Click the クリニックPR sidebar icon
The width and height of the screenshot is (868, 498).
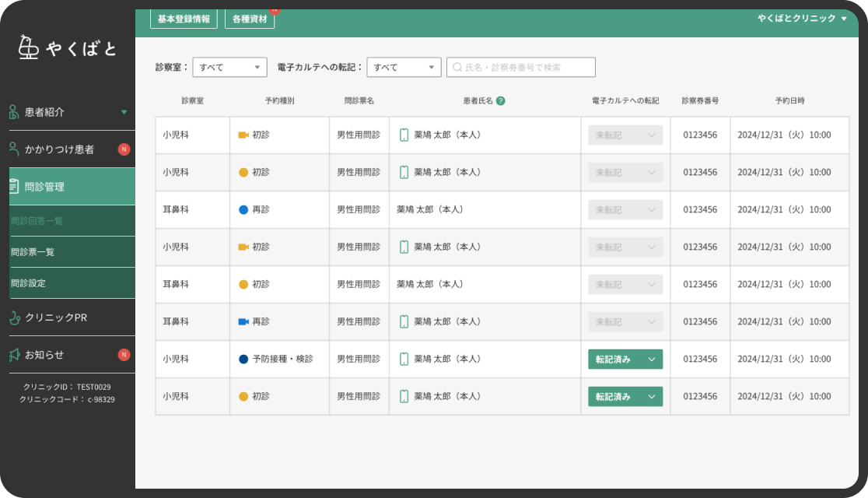tap(15, 317)
